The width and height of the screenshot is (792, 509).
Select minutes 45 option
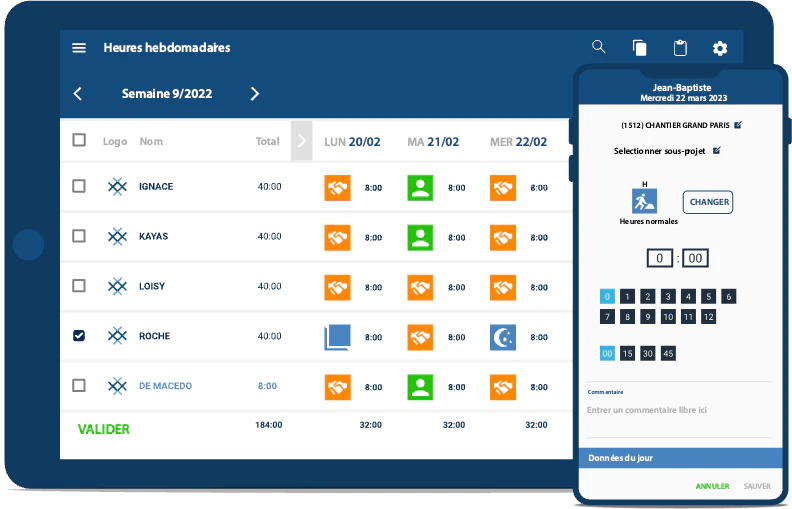(x=668, y=353)
